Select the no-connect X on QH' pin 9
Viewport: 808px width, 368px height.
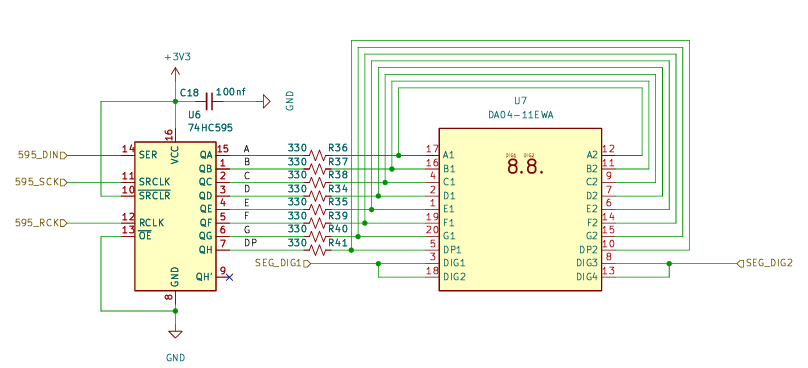[229, 277]
